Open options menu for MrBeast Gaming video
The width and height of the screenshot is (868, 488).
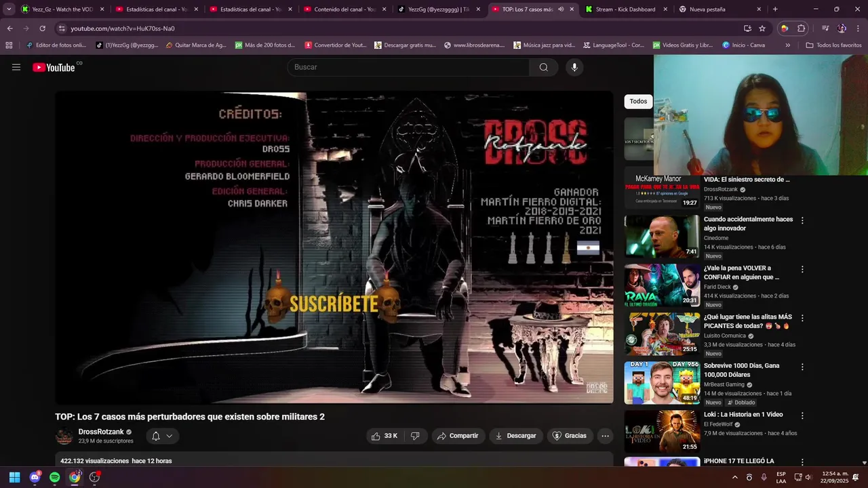(x=802, y=367)
